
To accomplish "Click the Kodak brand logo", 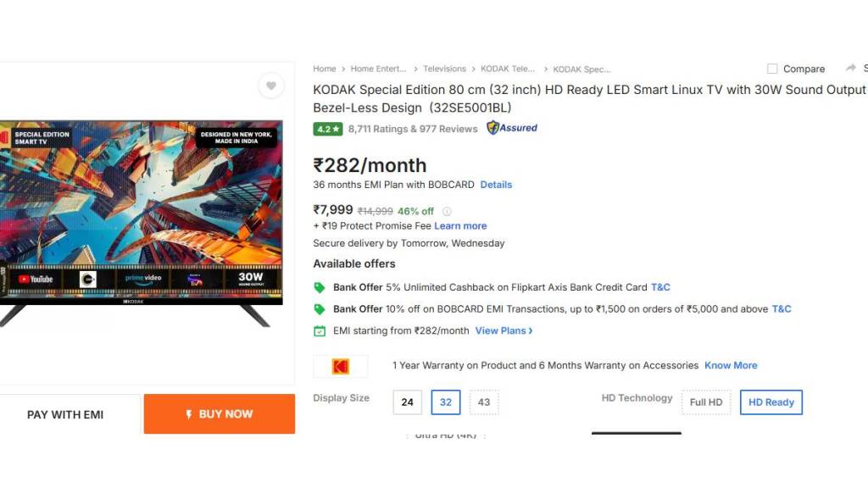I will click(x=340, y=366).
